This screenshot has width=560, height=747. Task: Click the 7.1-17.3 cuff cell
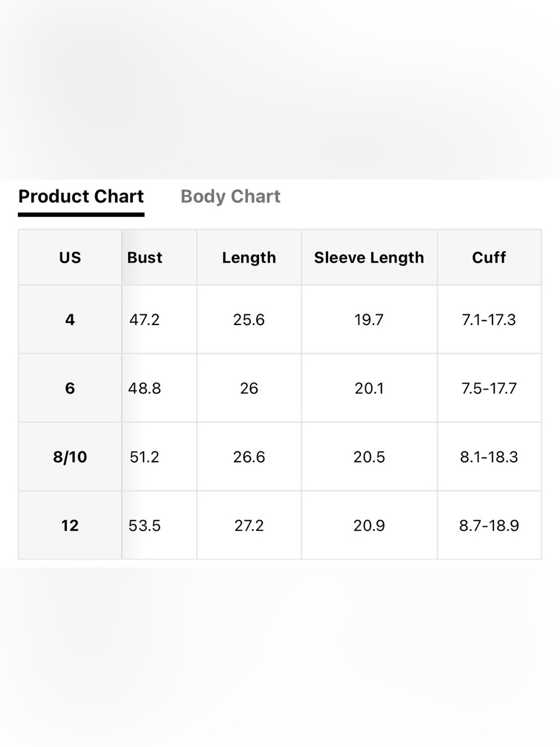489,319
